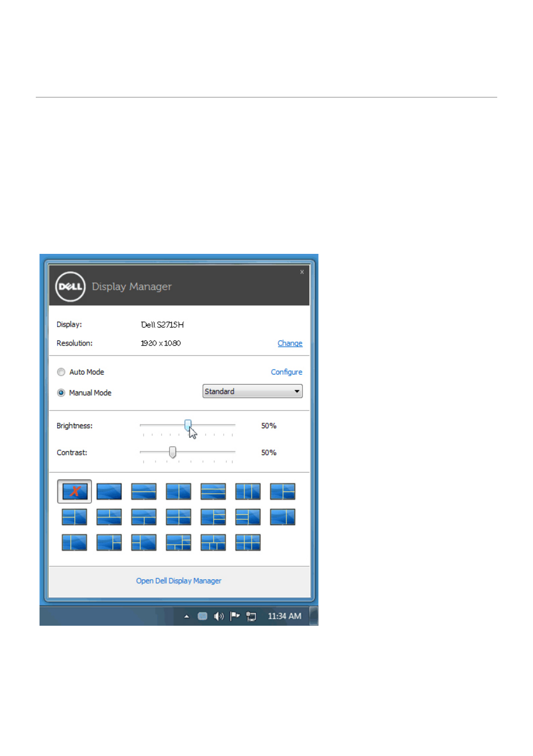Click the Dell logo in the header
Screen dimensions: 533x756
[x=70, y=286]
